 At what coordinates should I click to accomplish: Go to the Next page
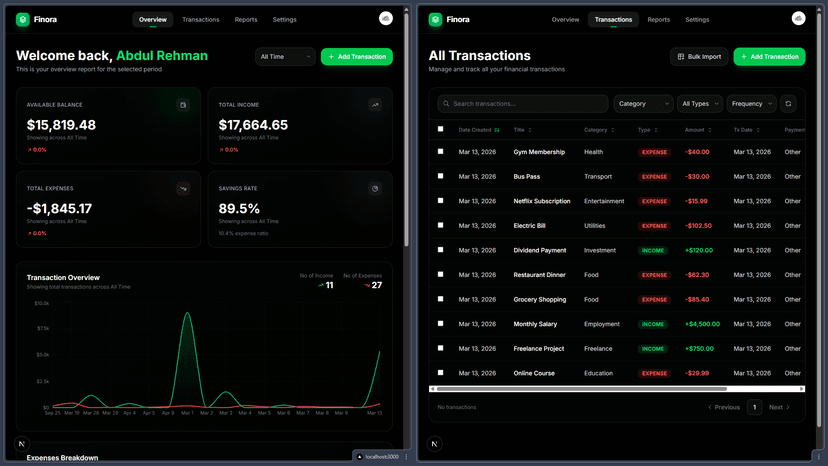tap(779, 407)
